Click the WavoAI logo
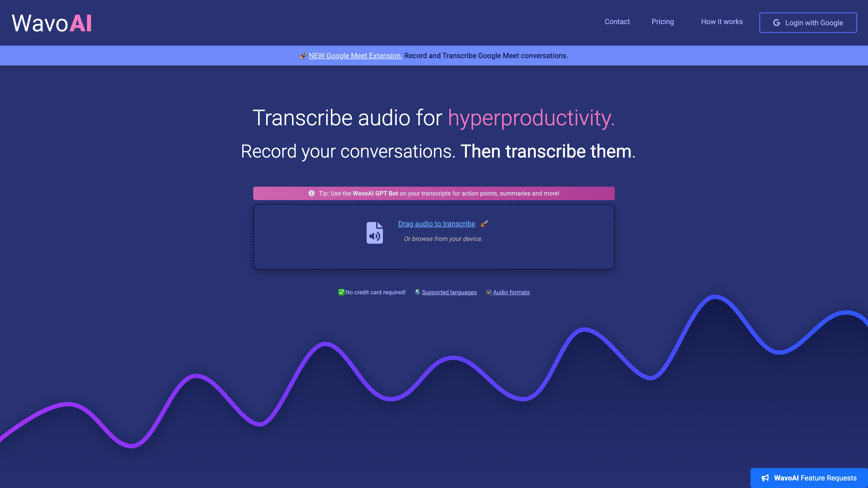 [x=52, y=23]
